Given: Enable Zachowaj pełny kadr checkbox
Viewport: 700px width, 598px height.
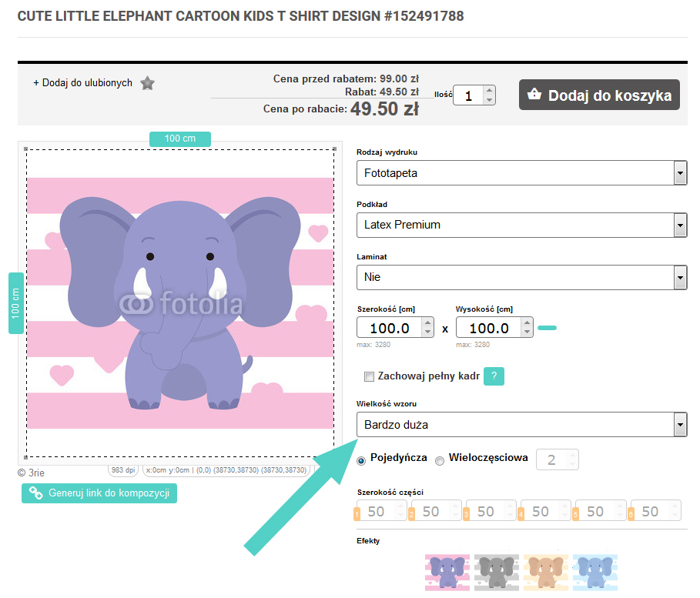Looking at the screenshot, I should (x=369, y=376).
